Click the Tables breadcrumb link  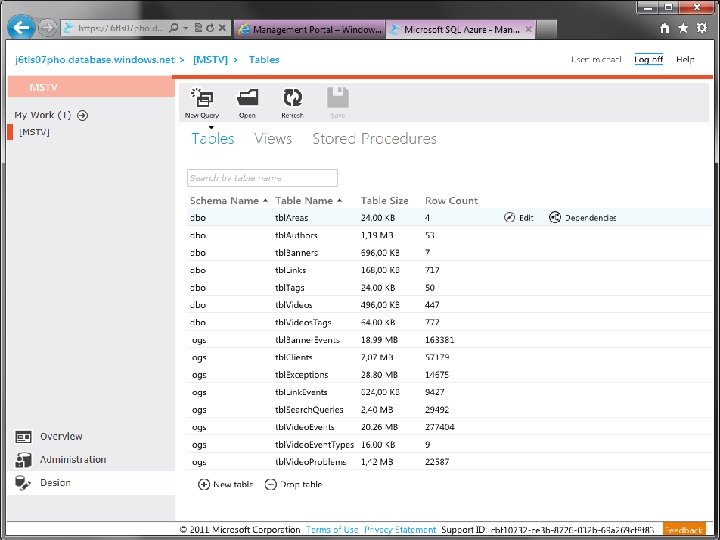coord(264,60)
